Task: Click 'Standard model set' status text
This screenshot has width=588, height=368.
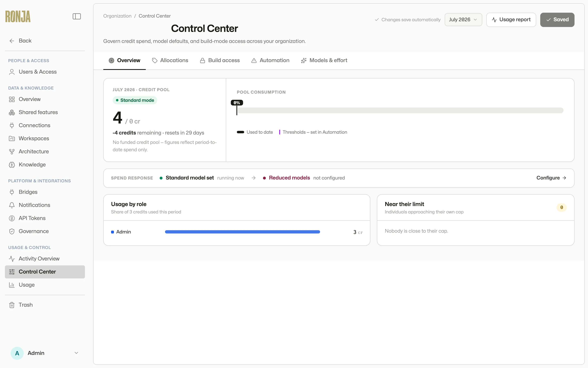Action: (189, 178)
